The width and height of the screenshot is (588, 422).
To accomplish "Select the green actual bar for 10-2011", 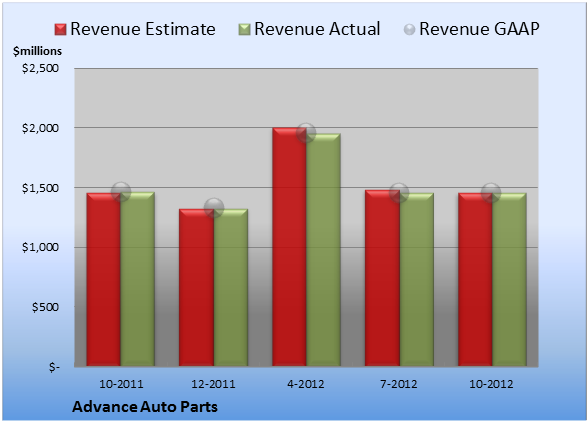I will [138, 279].
